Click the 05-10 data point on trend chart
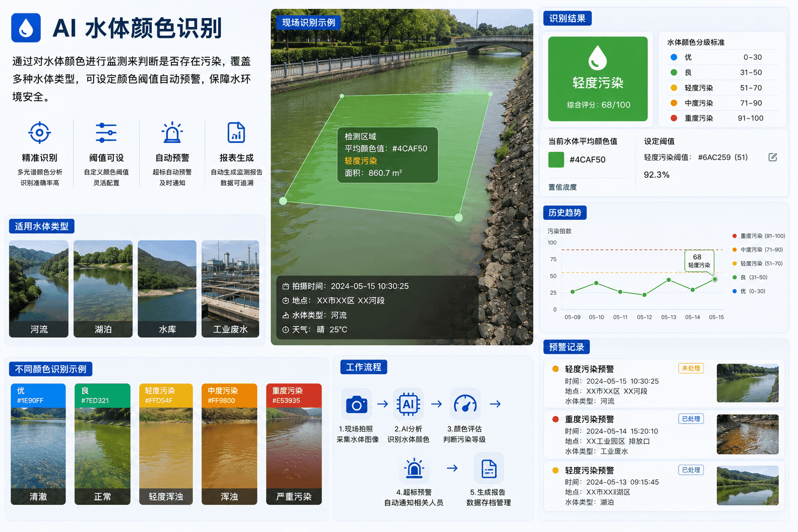The width and height of the screenshot is (798, 532). click(596, 283)
